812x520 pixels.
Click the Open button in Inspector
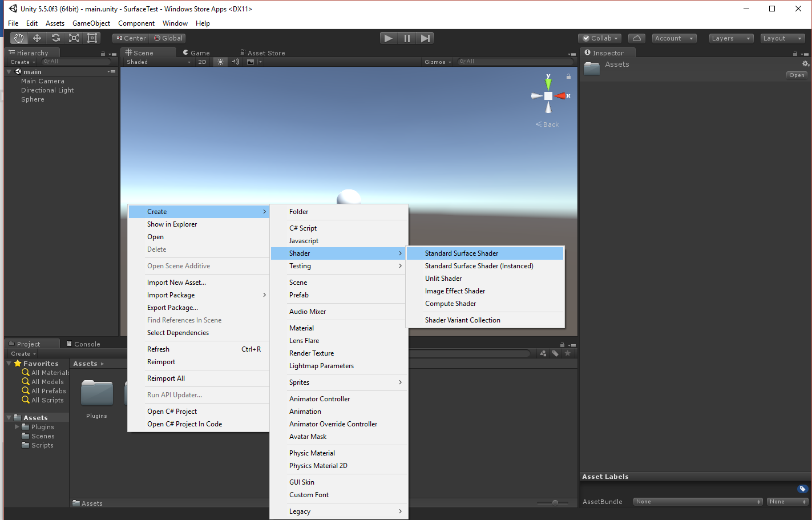[x=797, y=75]
